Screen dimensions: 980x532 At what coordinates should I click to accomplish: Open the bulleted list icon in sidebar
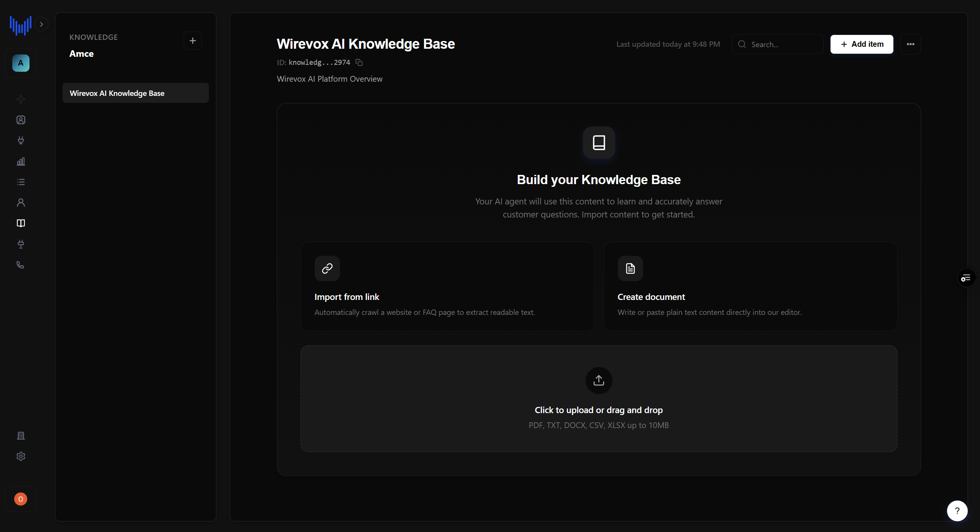pos(21,182)
